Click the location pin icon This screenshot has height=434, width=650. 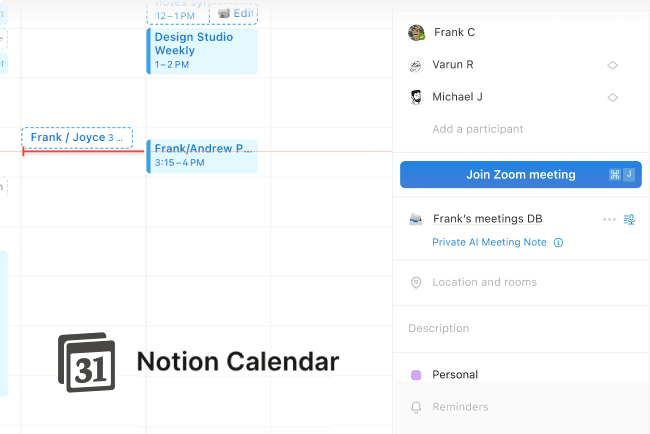pyautogui.click(x=416, y=283)
